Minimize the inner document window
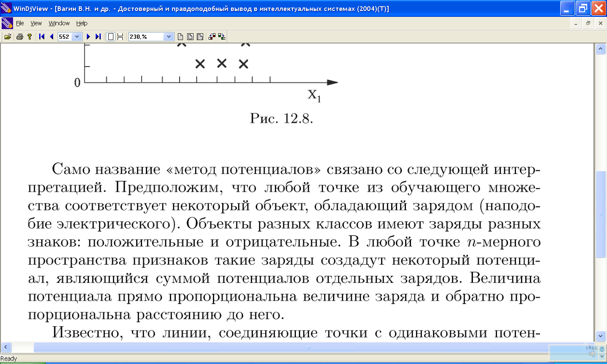Viewport: 607px width, 364px height. [576, 24]
